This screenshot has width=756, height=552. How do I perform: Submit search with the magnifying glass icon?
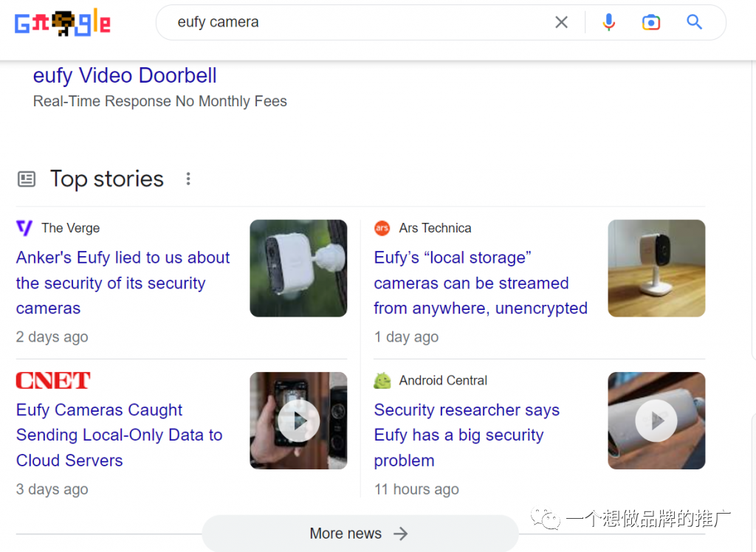pos(694,21)
